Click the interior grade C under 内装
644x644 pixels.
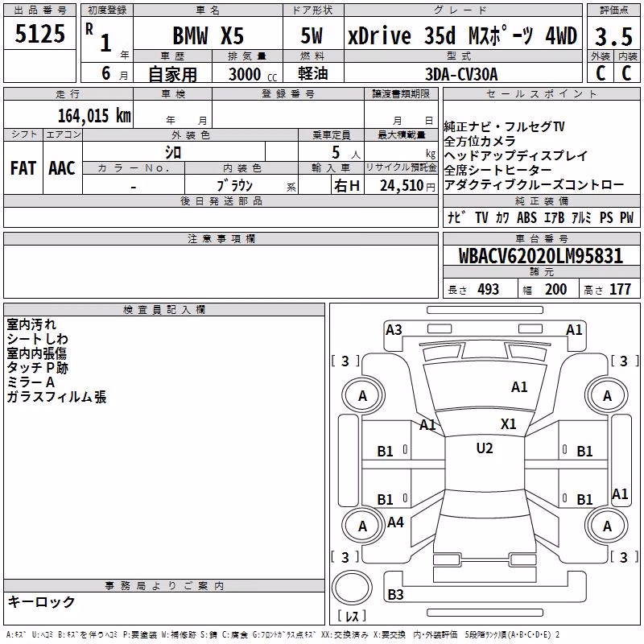(x=626, y=73)
